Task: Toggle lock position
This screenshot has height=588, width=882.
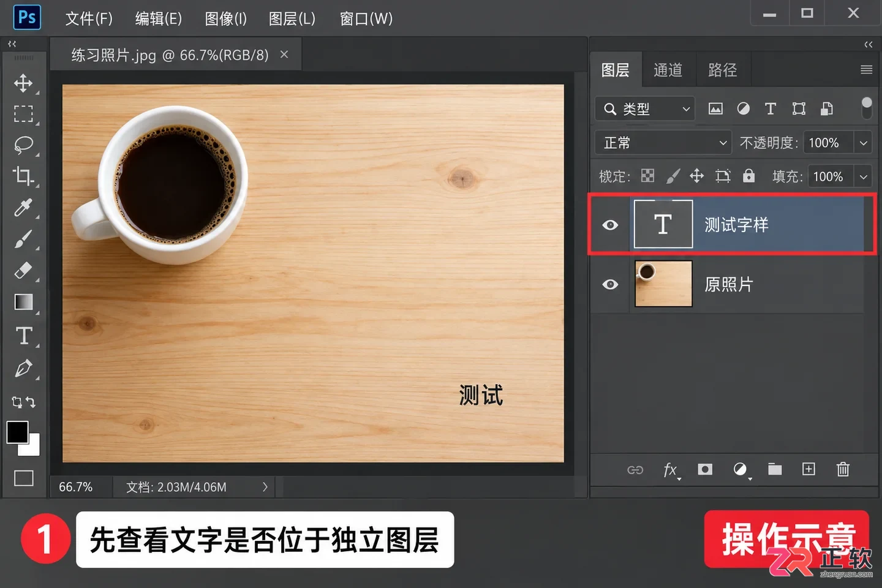Action: 696,176
